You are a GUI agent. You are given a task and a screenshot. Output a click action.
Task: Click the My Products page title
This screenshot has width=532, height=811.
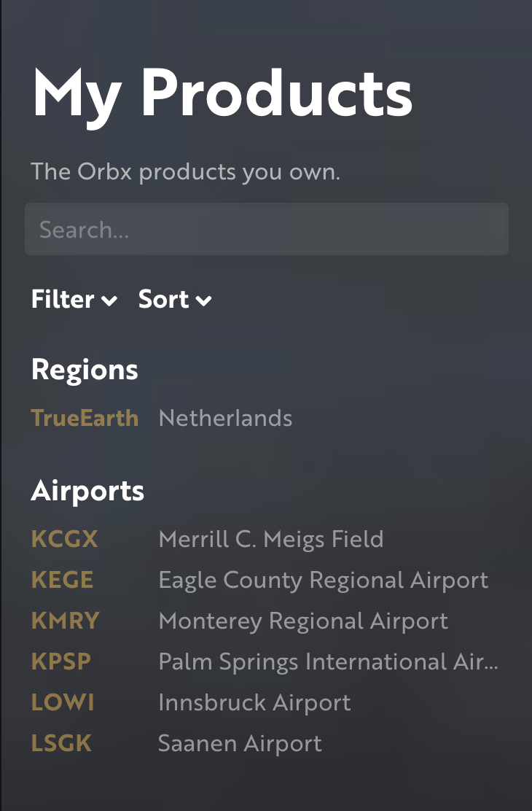pyautogui.click(x=222, y=93)
